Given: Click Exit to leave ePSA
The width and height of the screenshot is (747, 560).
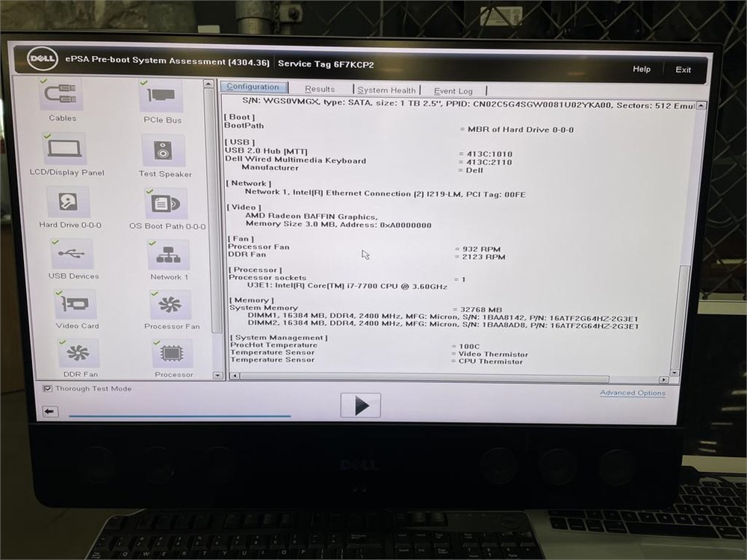Looking at the screenshot, I should (683, 69).
